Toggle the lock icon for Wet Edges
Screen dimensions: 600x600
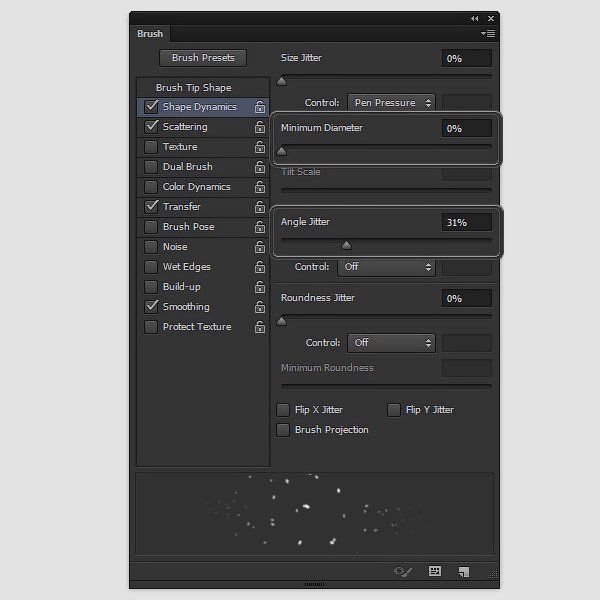click(260, 267)
